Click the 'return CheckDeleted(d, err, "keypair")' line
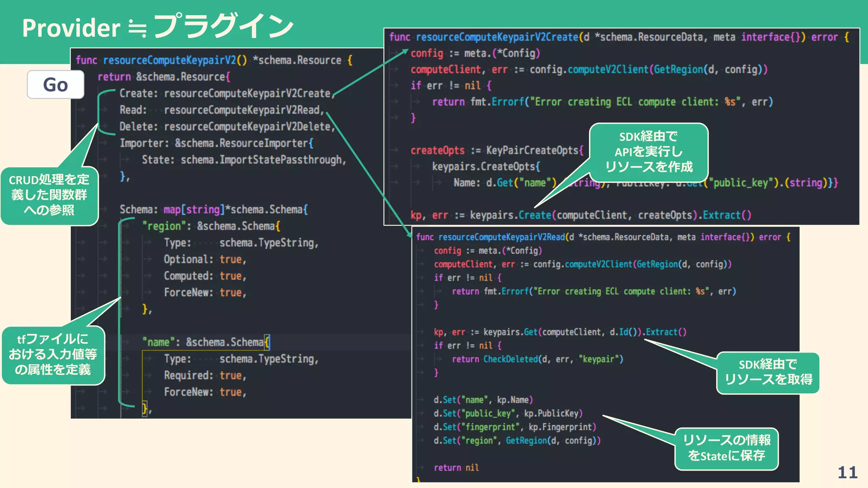 click(538, 359)
